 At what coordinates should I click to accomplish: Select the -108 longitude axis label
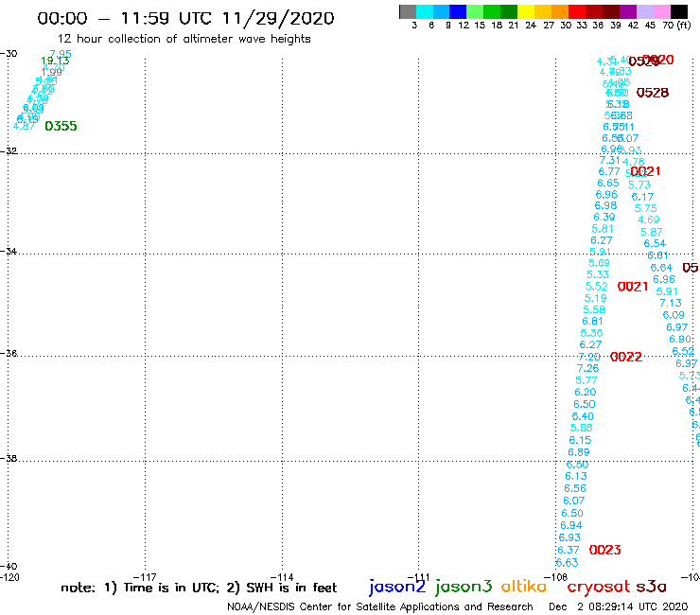[555, 577]
